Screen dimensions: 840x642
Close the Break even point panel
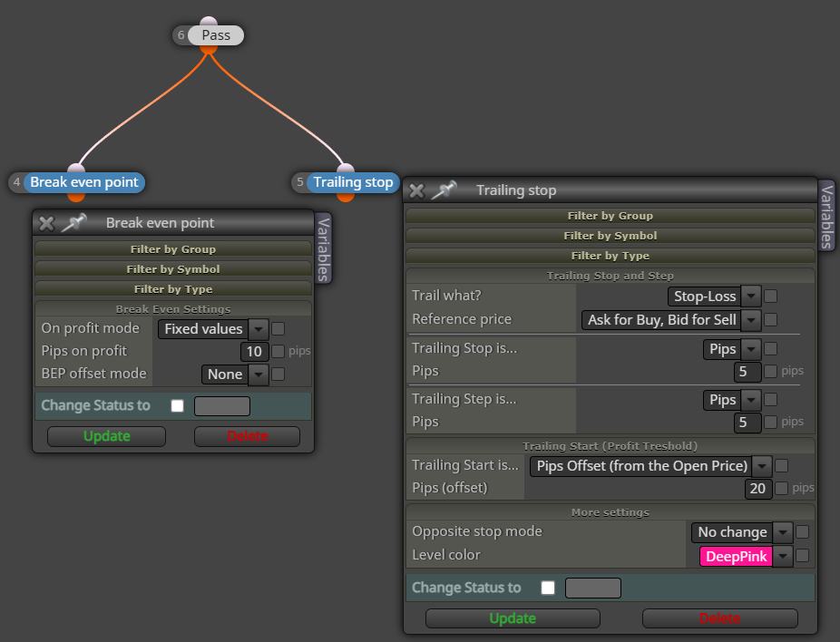pyautogui.click(x=46, y=223)
